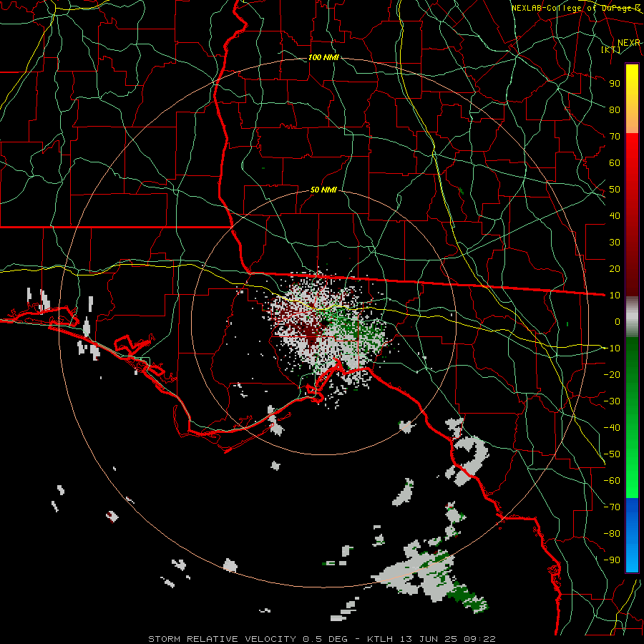644x644 pixels.
Task: Click the 80 value on the velocity scale
Action: click(x=615, y=109)
